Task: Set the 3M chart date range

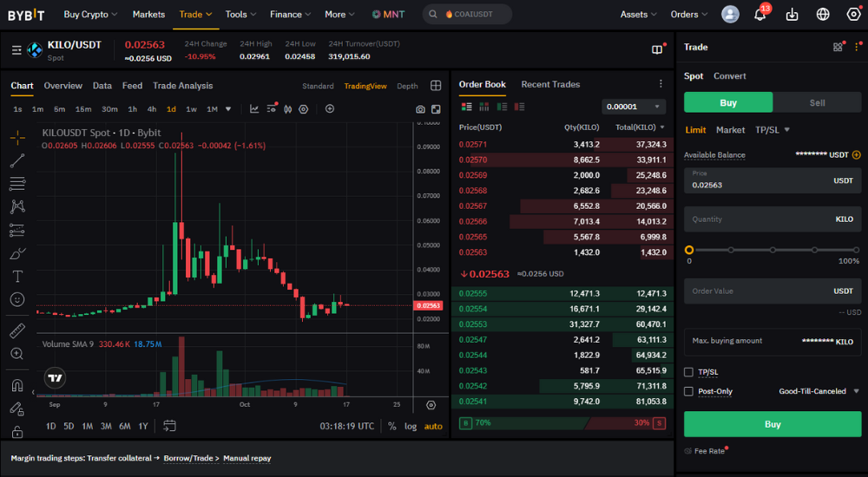Action: click(106, 426)
